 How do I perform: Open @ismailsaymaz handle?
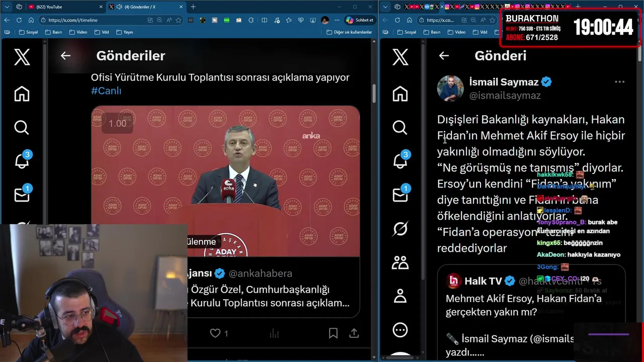(505, 96)
